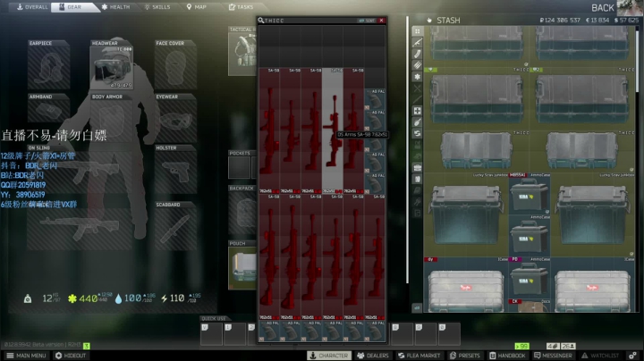Click the green 99 indicator near bottom bar
Screen dimensions: 644x361
click(x=522, y=346)
